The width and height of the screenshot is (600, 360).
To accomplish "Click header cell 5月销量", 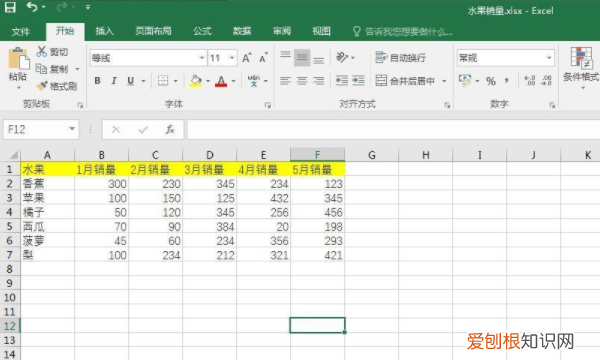I will (318, 169).
